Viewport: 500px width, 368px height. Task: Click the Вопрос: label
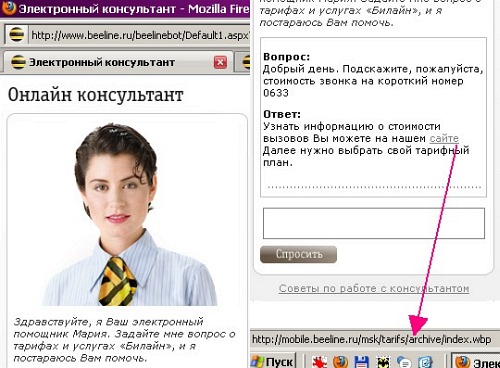tap(287, 57)
